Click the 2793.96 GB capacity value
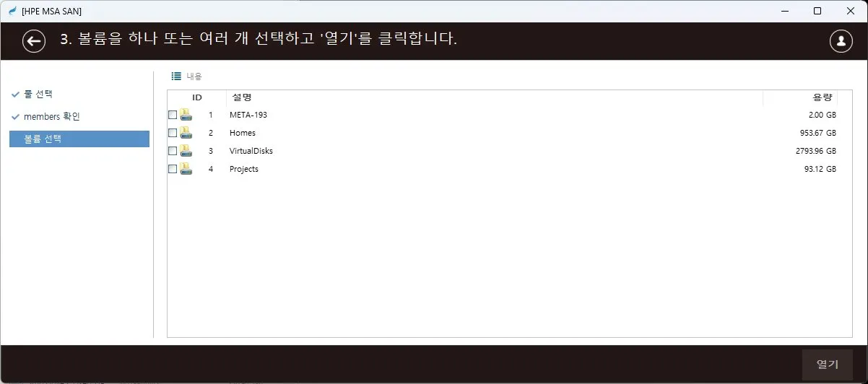868x384 pixels. [x=816, y=151]
